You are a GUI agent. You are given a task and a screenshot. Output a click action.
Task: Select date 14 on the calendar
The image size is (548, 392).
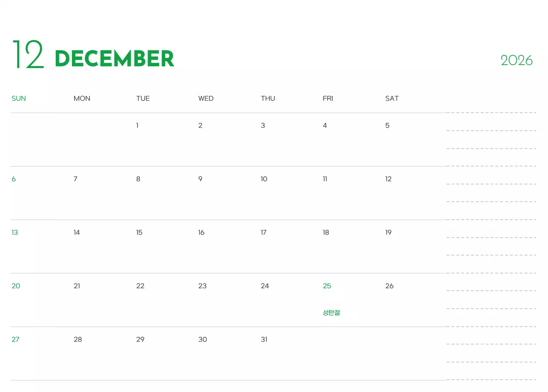coord(77,232)
